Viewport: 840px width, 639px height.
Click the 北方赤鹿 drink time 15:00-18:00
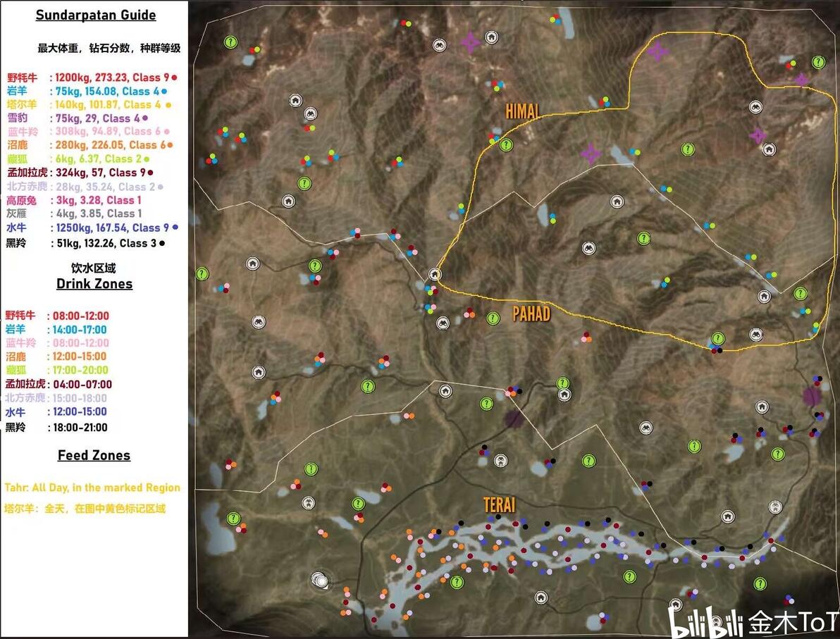[80, 398]
